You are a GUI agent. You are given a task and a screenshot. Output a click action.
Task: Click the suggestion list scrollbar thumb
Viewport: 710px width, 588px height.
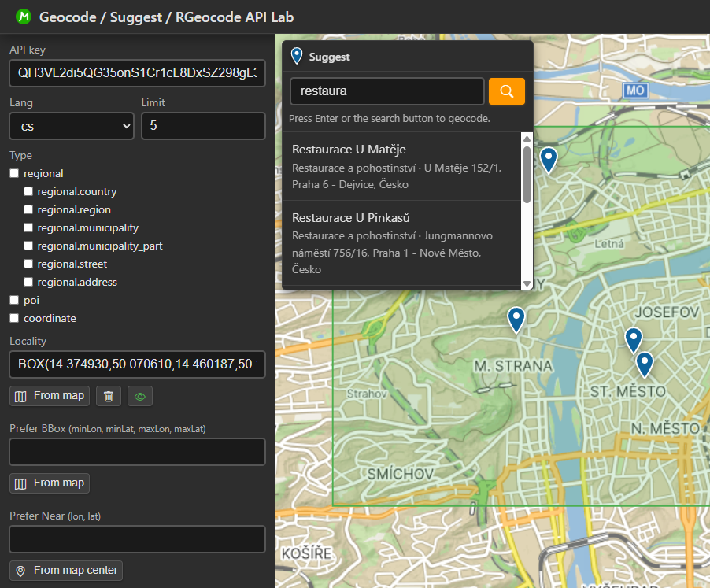pyautogui.click(x=527, y=174)
